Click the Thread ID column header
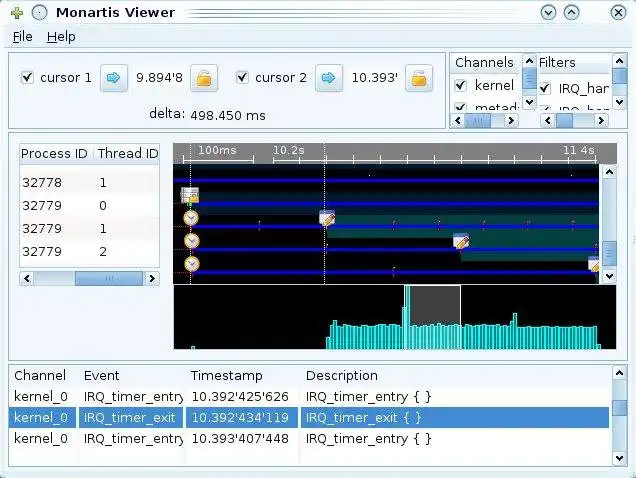Viewport: 636px width, 478px height. [127, 154]
